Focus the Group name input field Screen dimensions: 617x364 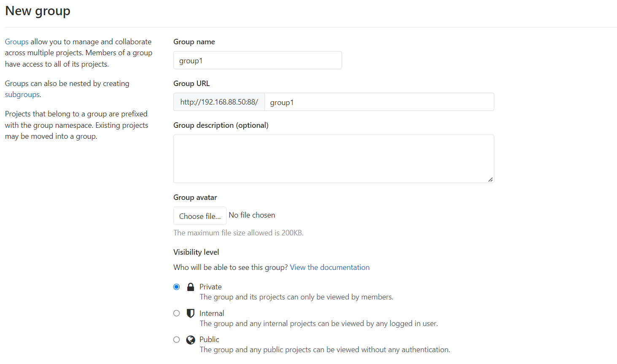coord(257,60)
